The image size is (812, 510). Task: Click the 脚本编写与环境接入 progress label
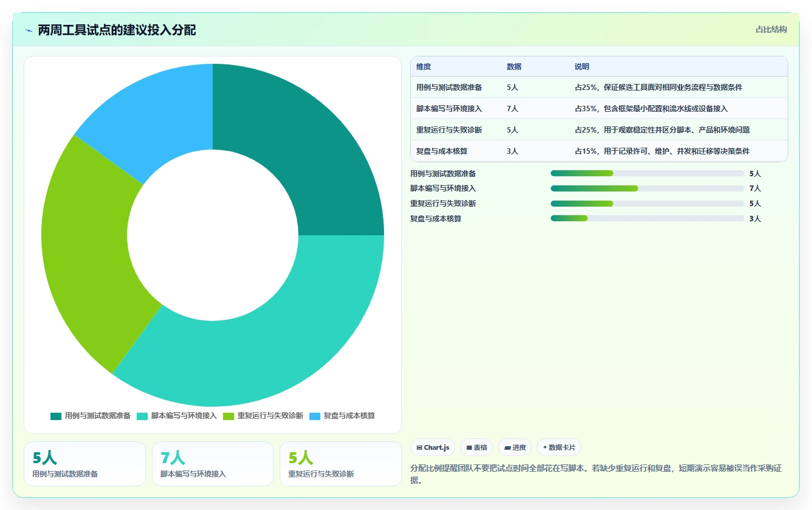443,188
